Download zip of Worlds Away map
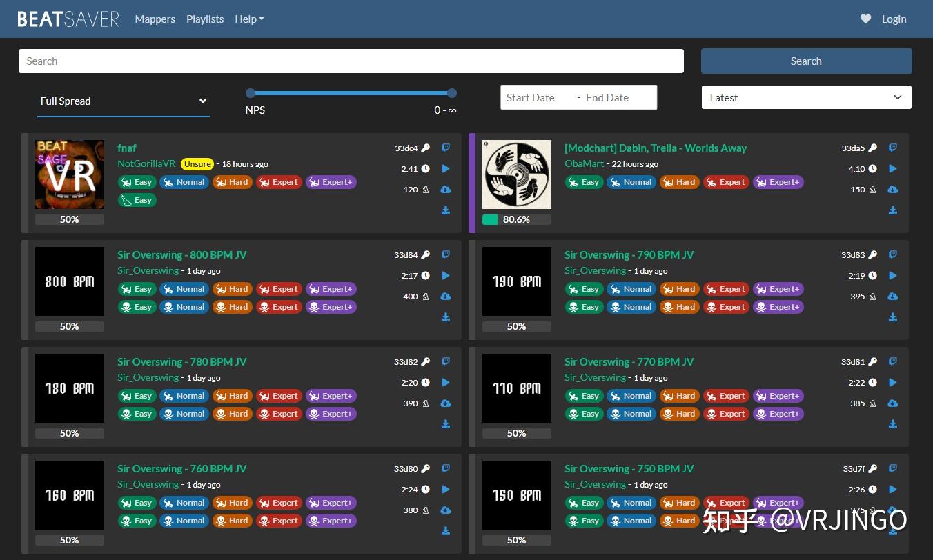Image resolution: width=933 pixels, height=560 pixels. pos(893,210)
